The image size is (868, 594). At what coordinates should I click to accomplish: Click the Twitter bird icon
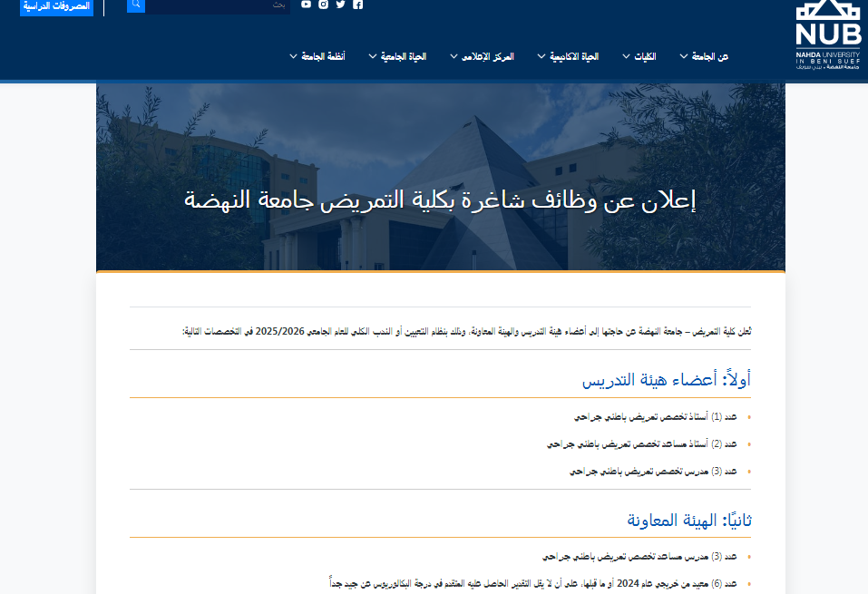tap(340, 5)
